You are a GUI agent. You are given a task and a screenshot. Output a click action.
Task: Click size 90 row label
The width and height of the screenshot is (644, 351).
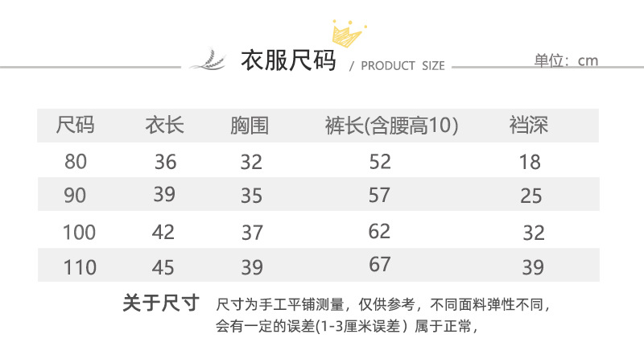pyautogui.click(x=76, y=195)
